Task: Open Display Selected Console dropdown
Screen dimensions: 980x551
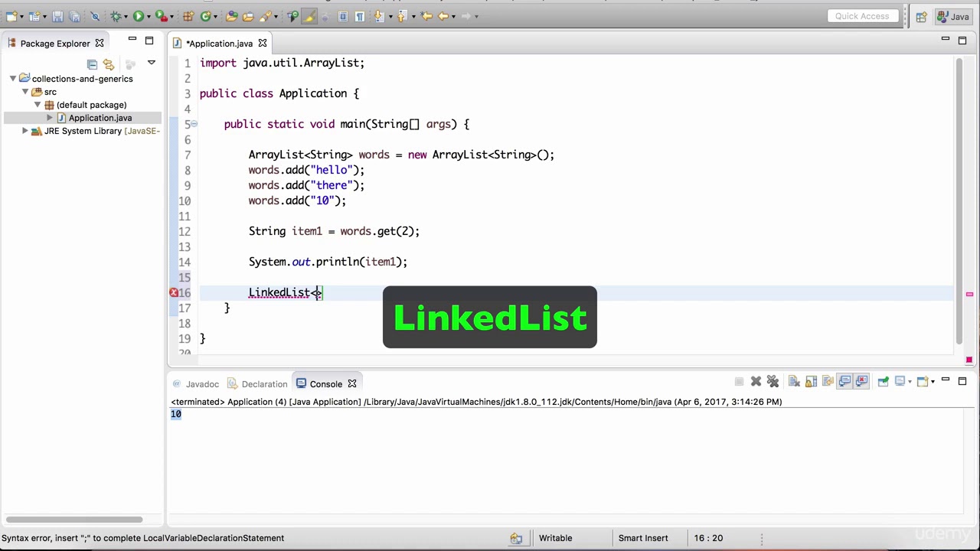Action: click(x=910, y=382)
